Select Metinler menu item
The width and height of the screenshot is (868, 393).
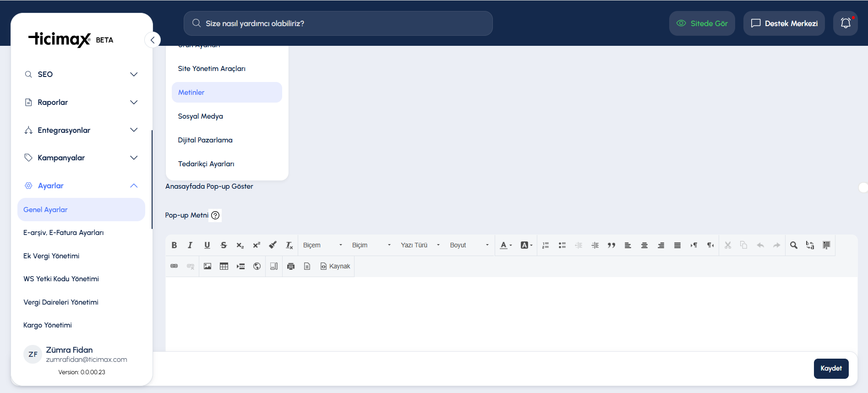click(227, 93)
